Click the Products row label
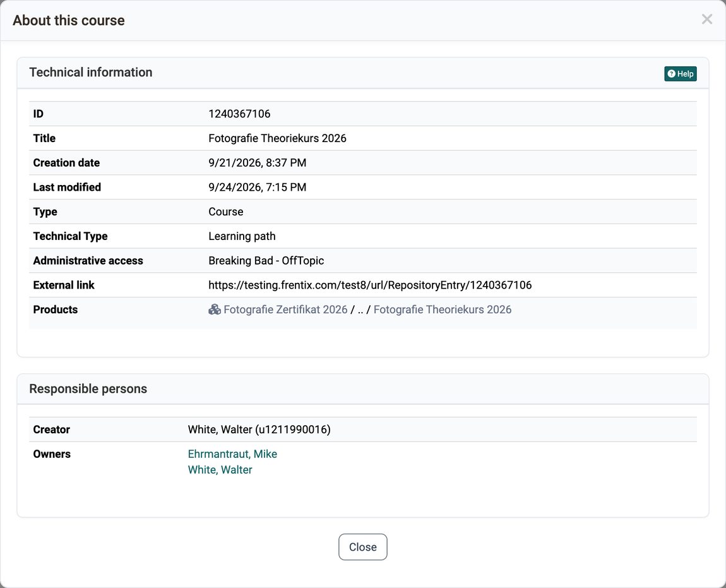The height and width of the screenshot is (588, 726). [55, 309]
